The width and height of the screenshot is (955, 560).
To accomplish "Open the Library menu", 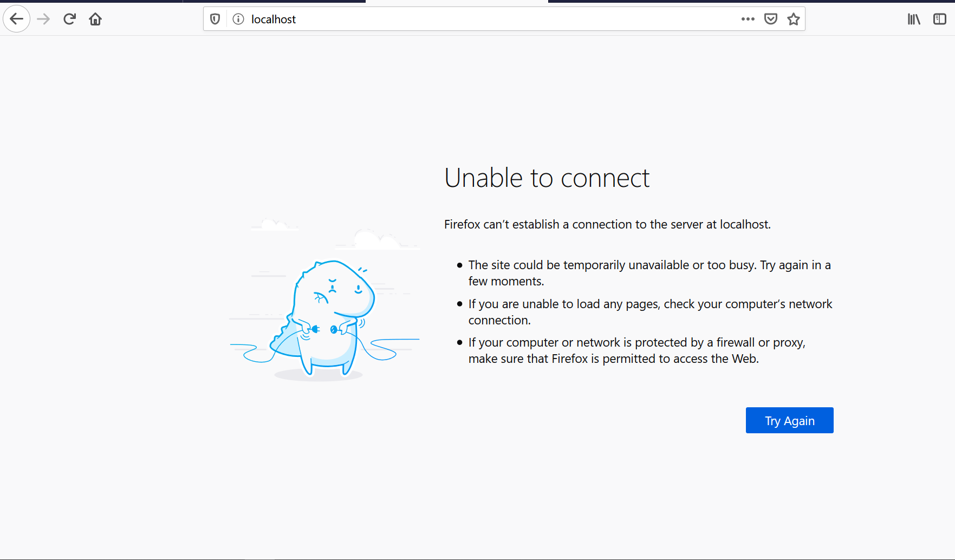I will pos(914,19).
